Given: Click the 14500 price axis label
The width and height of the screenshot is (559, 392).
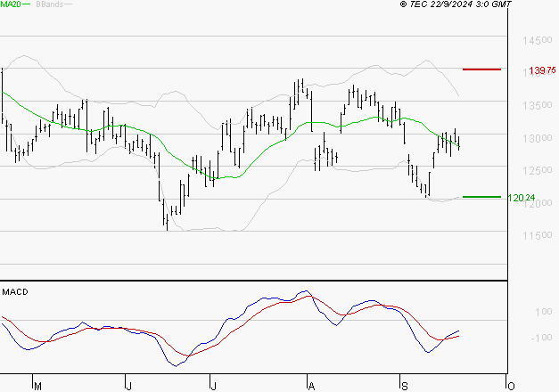Looking at the screenshot, I should (x=538, y=40).
